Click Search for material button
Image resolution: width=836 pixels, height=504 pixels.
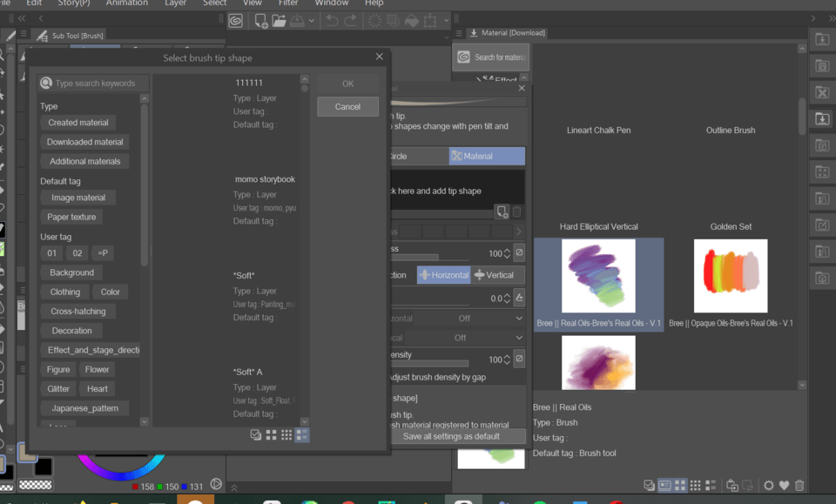click(x=491, y=57)
